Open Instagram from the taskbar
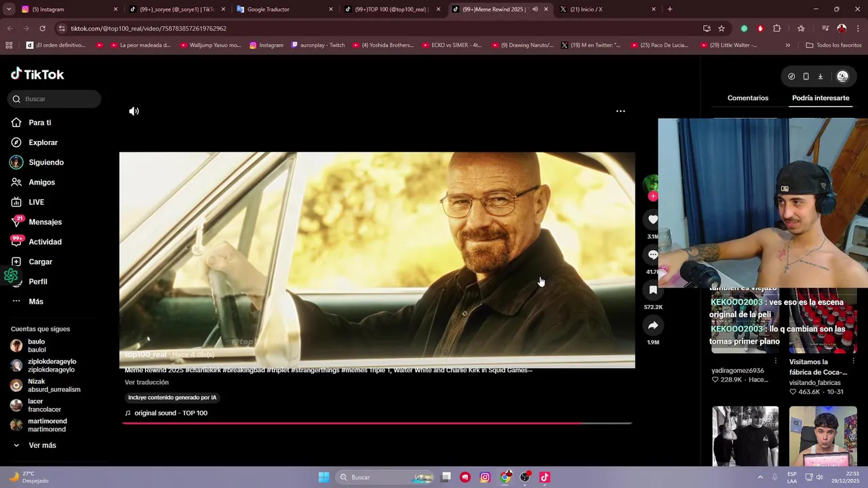Image resolution: width=868 pixels, height=488 pixels. 485,477
